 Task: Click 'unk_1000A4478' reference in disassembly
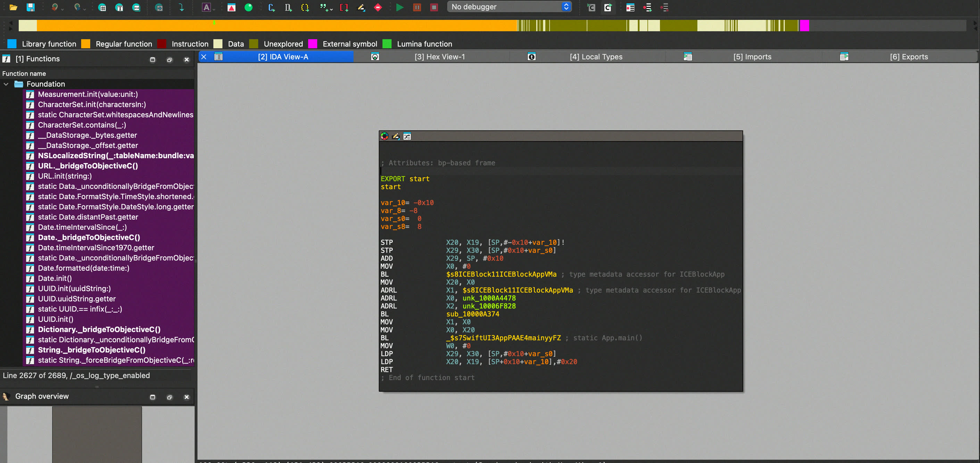point(489,298)
